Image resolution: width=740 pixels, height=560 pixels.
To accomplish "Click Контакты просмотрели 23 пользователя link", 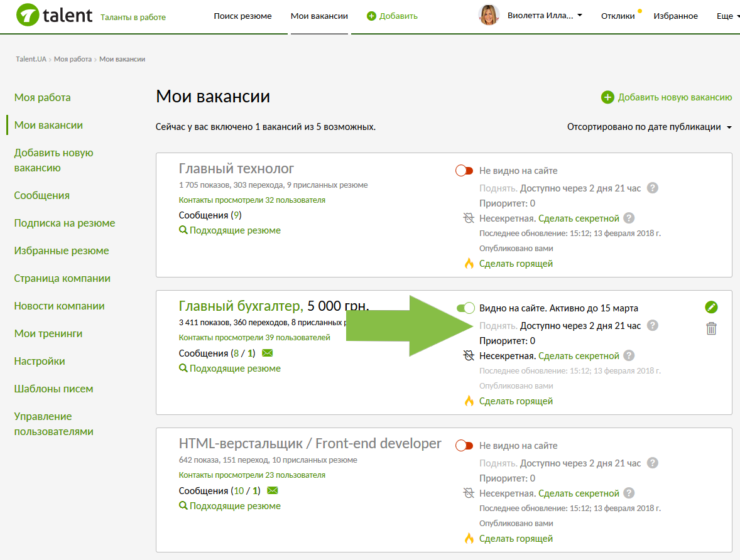I will [252, 475].
